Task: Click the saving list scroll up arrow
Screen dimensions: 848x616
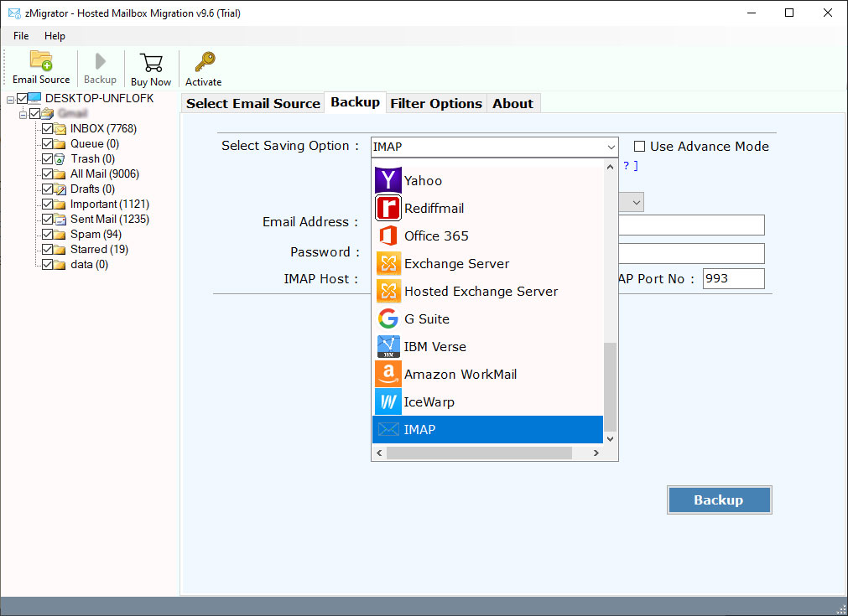Action: (610, 167)
